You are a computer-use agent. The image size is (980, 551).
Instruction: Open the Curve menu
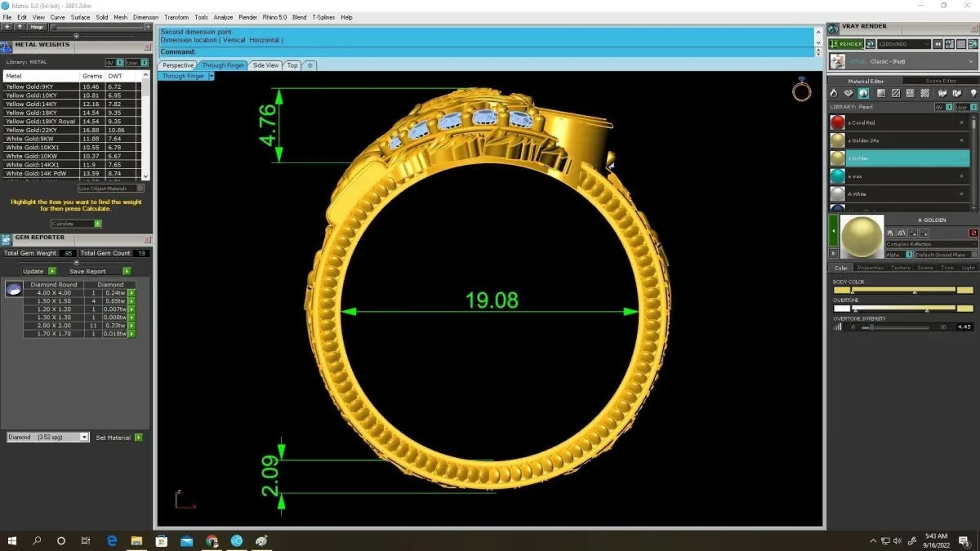57,17
